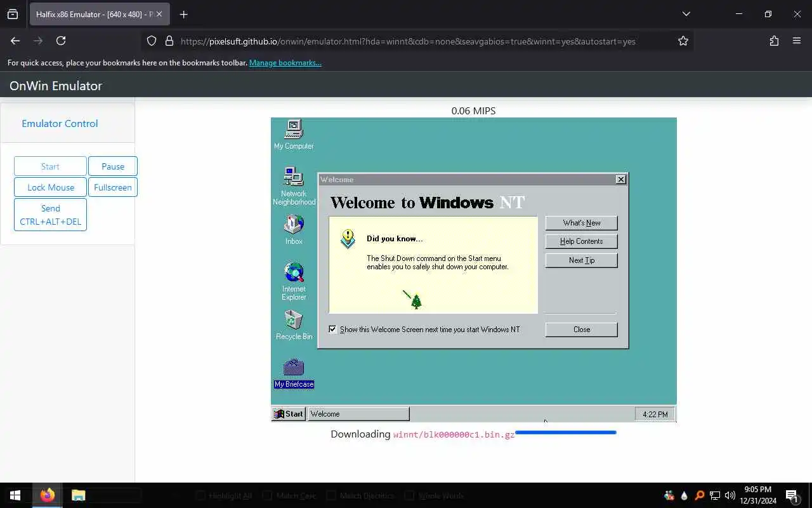Click the network tray icon
The width and height of the screenshot is (812, 508).
(x=715, y=495)
